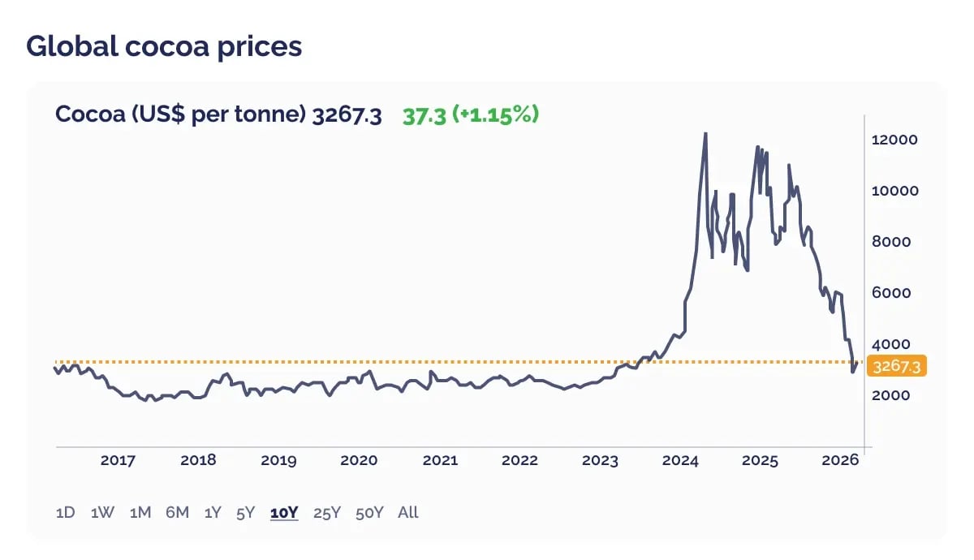
Task: Click the orange 3267.3 price tag
Action: coord(896,367)
